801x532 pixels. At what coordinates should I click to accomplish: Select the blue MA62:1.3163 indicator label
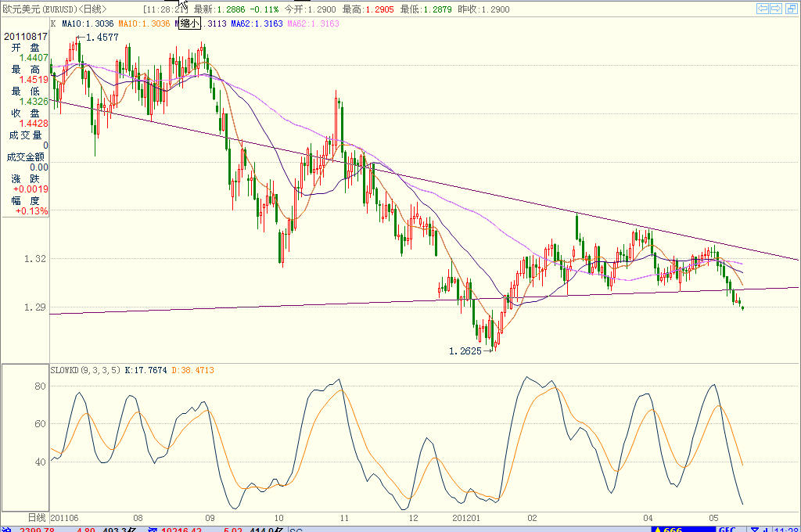257,23
